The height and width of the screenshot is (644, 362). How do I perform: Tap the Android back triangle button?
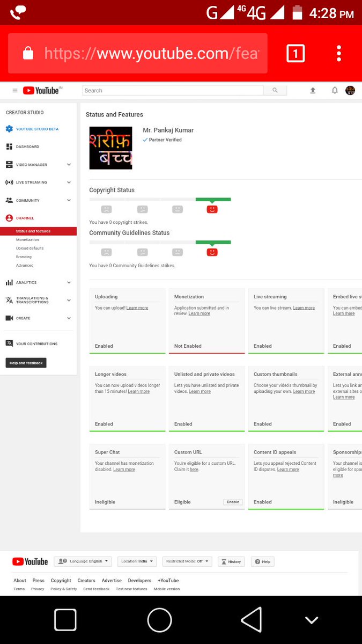(252, 620)
